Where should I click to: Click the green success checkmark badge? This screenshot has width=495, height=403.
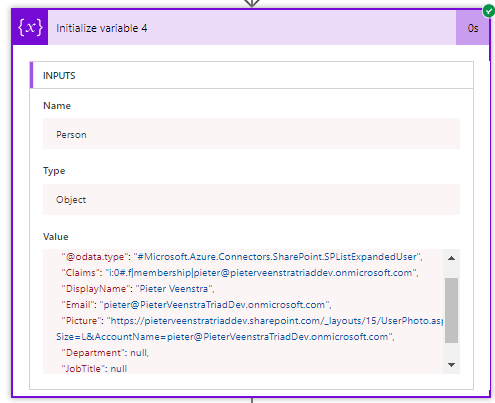coord(489,11)
